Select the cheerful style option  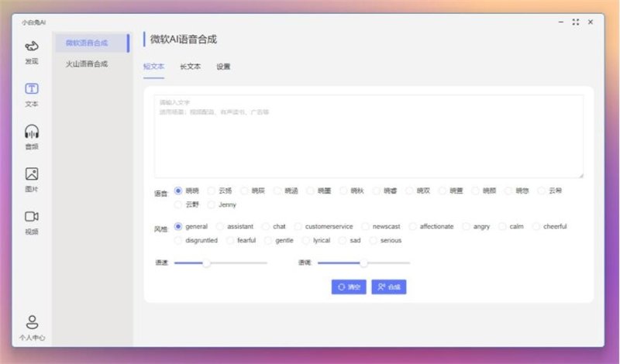pos(536,226)
